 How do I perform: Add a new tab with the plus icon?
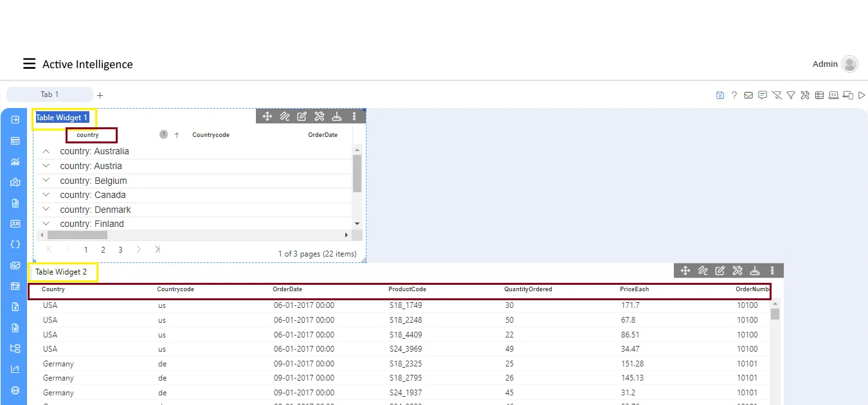pyautogui.click(x=100, y=95)
